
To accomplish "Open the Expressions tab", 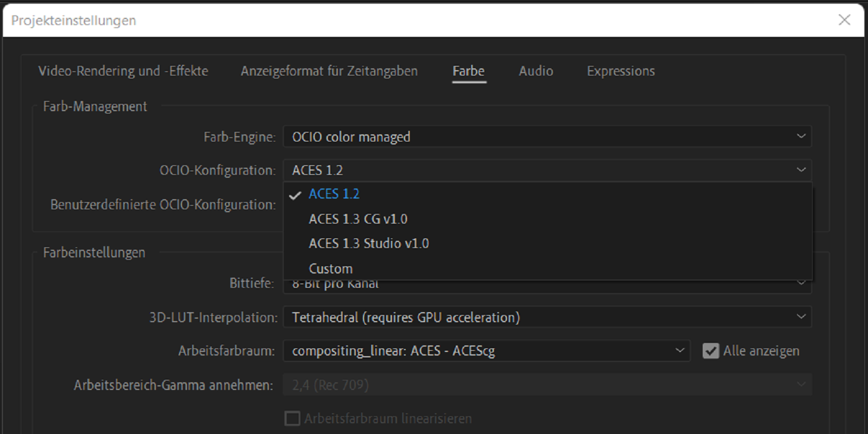I will [x=621, y=71].
